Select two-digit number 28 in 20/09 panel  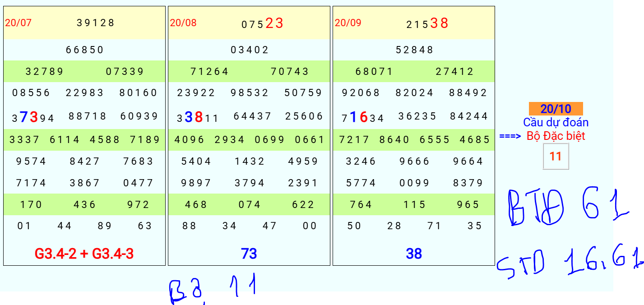[x=394, y=226]
